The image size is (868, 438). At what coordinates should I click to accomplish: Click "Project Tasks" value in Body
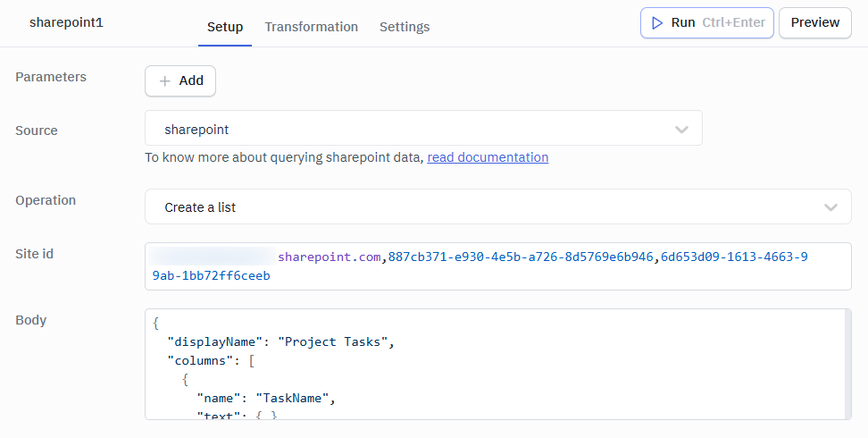pyautogui.click(x=333, y=342)
